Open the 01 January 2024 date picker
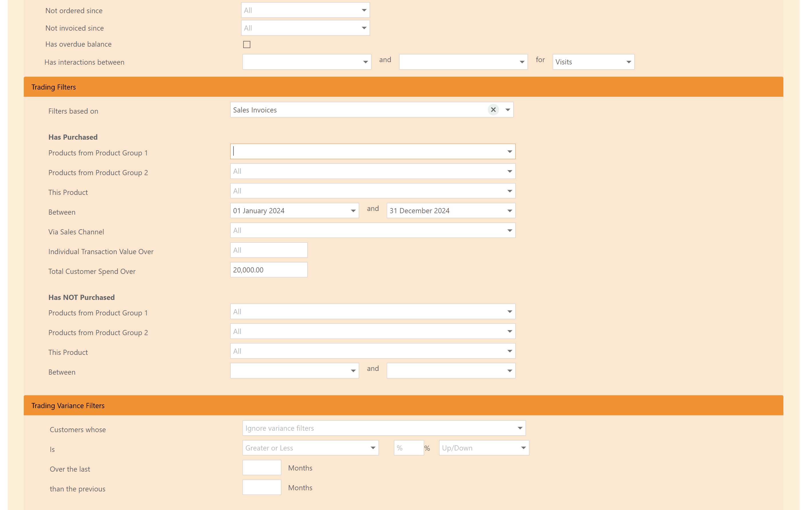 pos(294,210)
